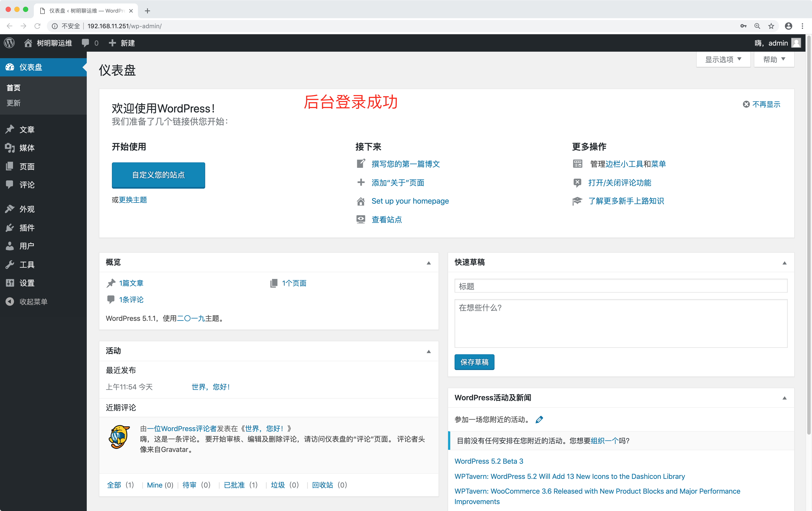Open the 媒体 (Media) library icon
The image size is (812, 511).
pos(10,148)
